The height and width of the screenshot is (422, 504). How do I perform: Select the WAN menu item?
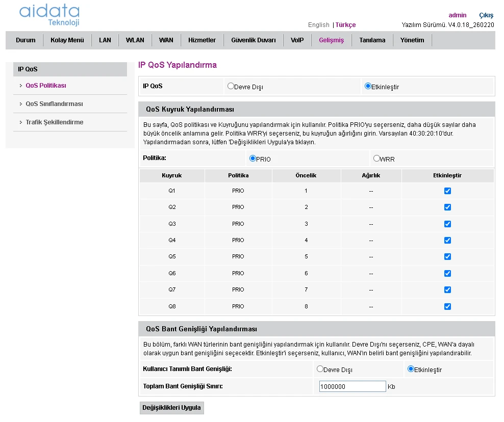(166, 40)
